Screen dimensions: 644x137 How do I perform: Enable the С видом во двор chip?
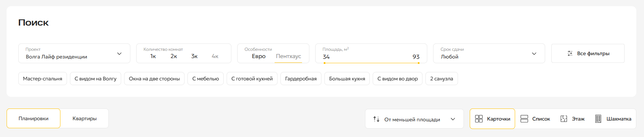pyautogui.click(x=398, y=79)
